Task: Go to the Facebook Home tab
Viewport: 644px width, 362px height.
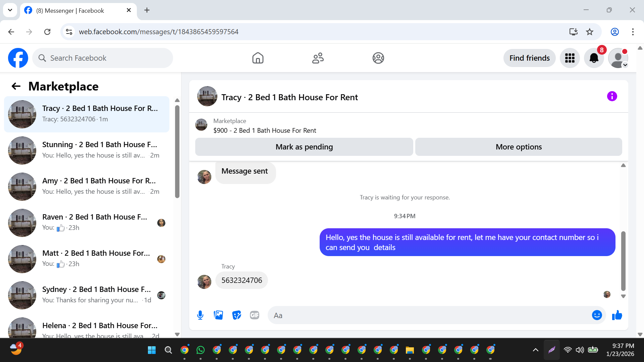Action: (x=258, y=58)
